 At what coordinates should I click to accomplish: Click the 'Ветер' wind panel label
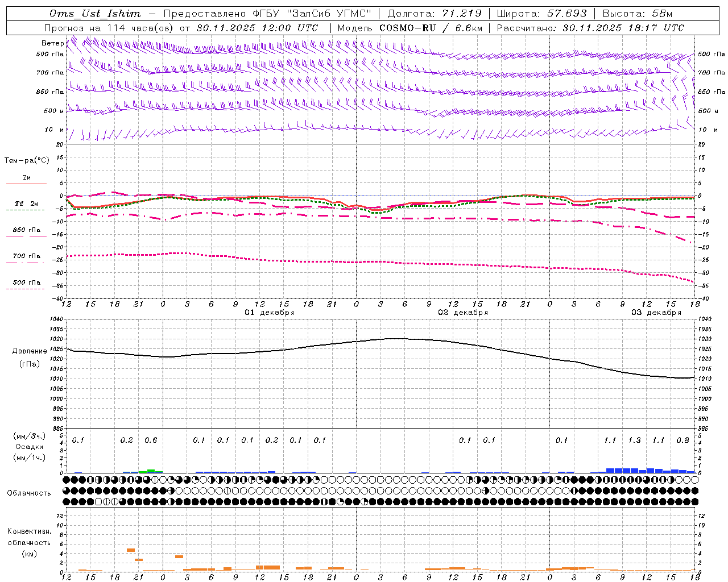point(52,43)
